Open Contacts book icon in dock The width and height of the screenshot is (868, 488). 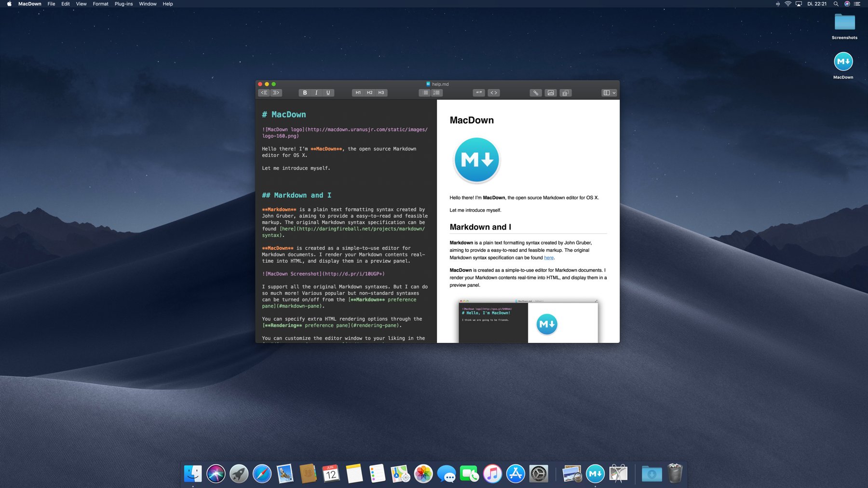pos(308,474)
